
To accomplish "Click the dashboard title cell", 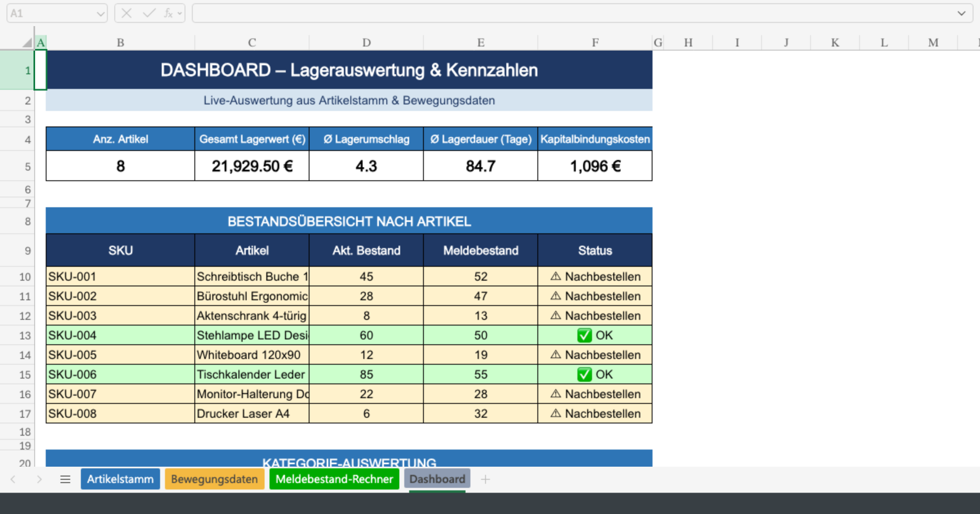I will point(349,70).
